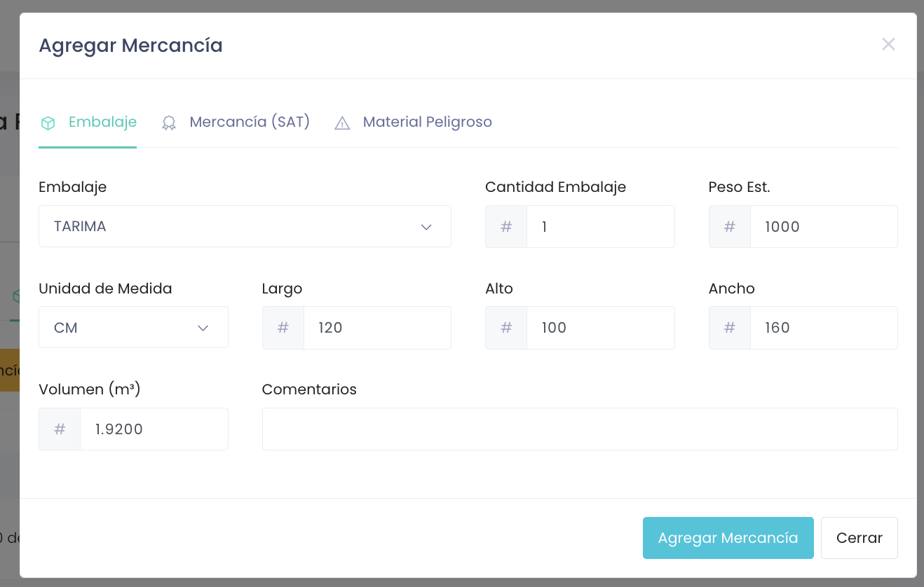Click the Agregar Mercancía button

coord(728,537)
